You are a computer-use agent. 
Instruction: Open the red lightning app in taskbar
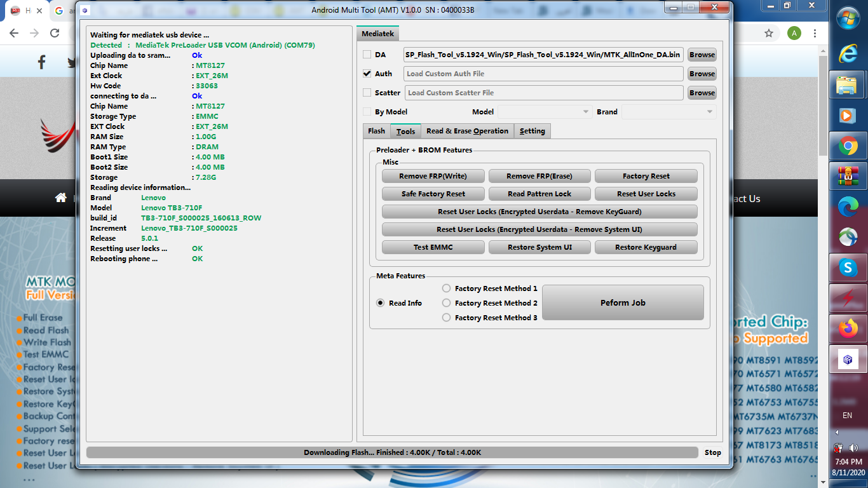(848, 297)
